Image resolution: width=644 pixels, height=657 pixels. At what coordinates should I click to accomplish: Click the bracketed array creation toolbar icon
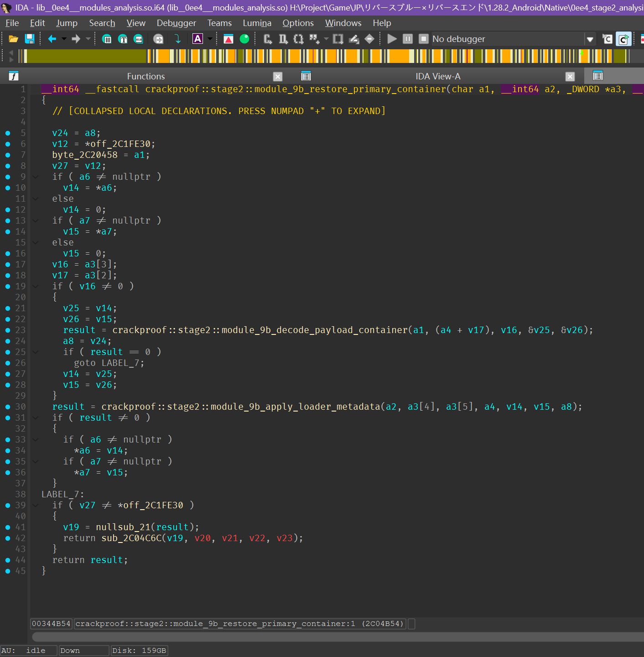[x=299, y=39]
